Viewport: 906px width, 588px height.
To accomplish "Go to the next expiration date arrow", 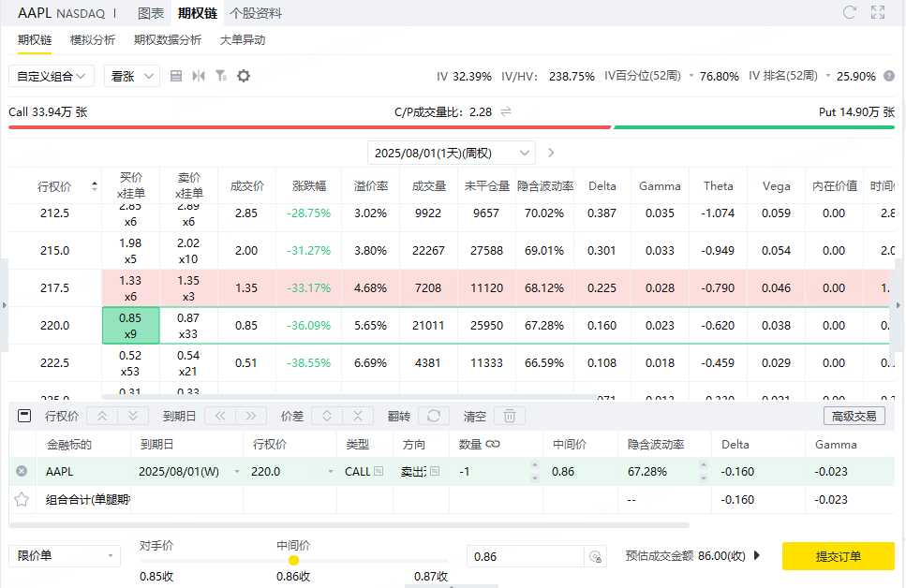I will (551, 153).
